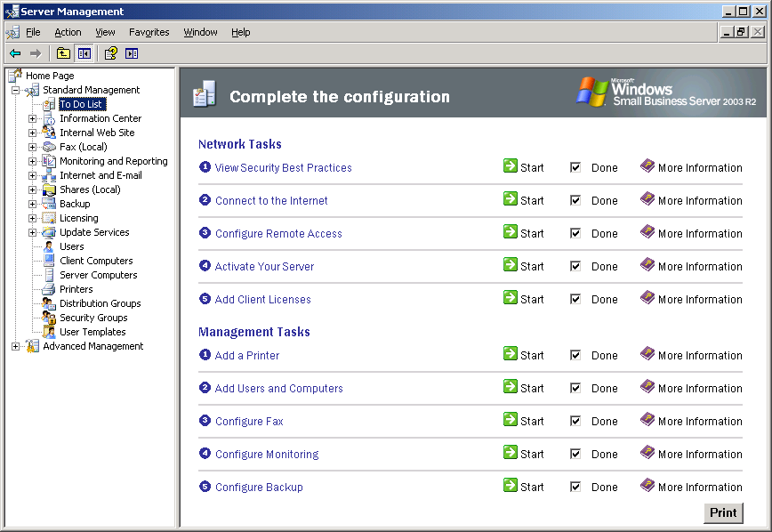Toggle Show/Hide Console Tree toolbar icon

(84, 53)
